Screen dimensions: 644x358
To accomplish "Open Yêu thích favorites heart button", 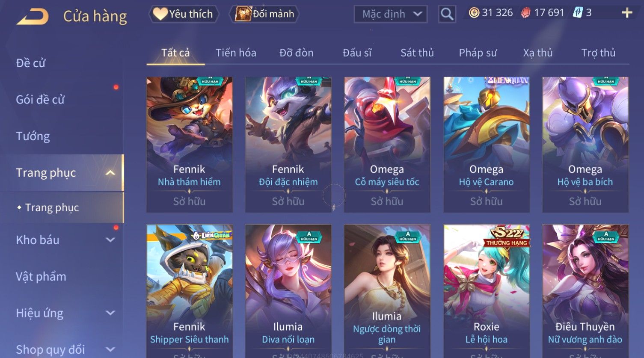I will click(x=184, y=14).
